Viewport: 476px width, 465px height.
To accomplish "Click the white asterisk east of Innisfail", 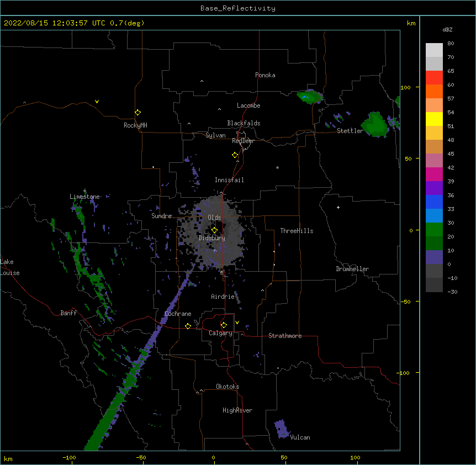I will pyautogui.click(x=277, y=167).
